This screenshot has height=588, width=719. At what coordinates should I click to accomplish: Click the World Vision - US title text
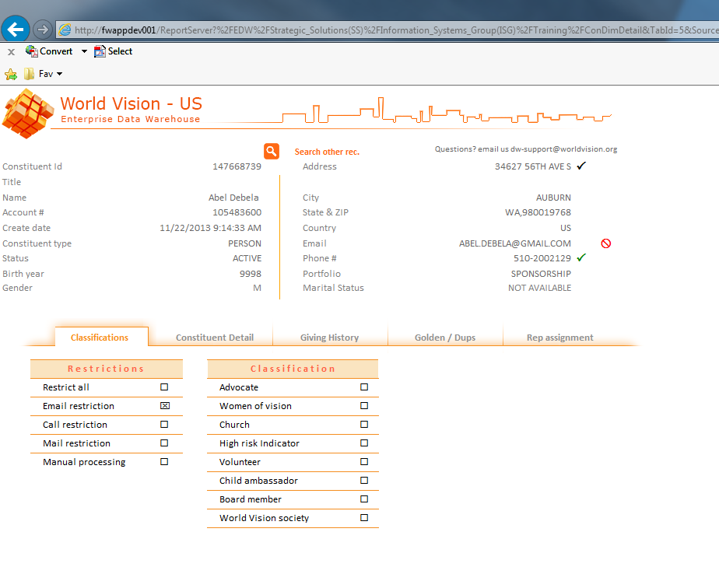(132, 103)
